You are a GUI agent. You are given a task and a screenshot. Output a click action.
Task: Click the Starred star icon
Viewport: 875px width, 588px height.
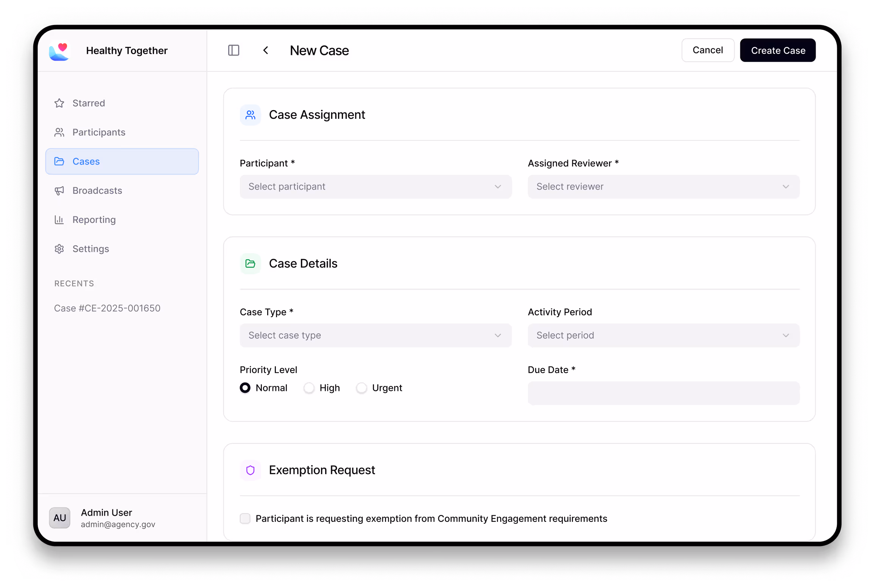coord(59,103)
